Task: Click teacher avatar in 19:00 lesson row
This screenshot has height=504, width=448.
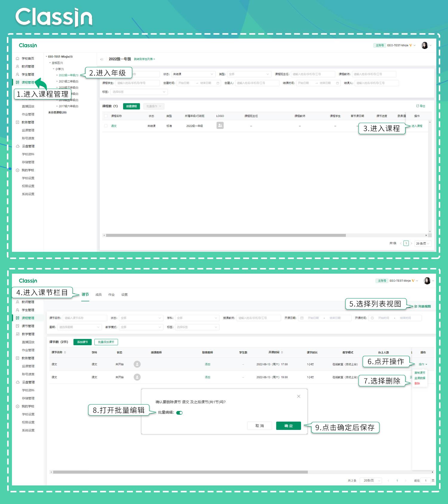Action: pos(137,377)
